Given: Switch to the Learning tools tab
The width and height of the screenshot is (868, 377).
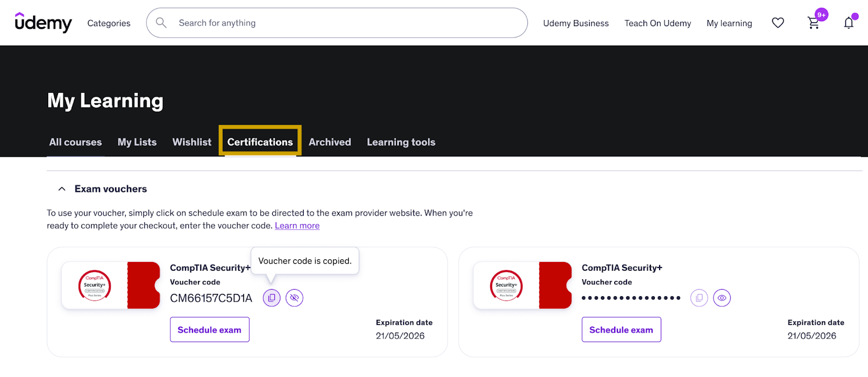Looking at the screenshot, I should pos(401,142).
